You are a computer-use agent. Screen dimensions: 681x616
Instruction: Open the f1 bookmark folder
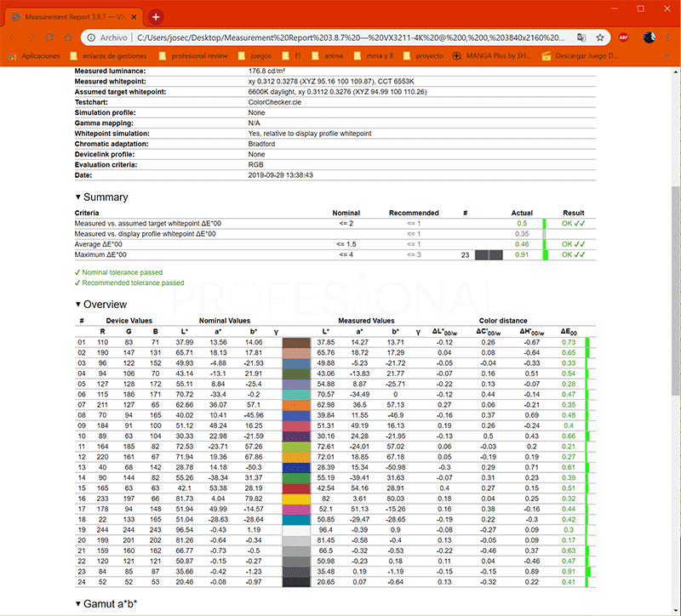(292, 56)
